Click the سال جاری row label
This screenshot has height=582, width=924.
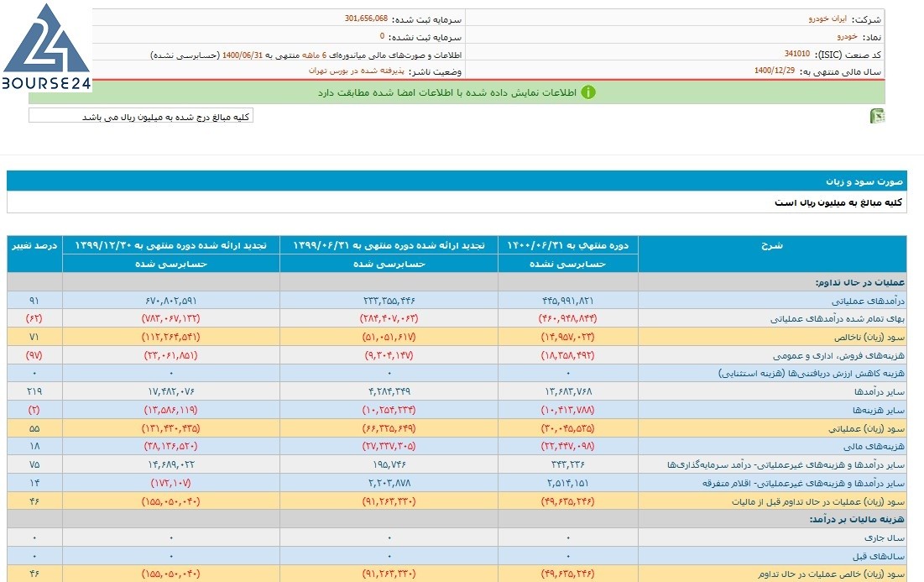click(884, 537)
